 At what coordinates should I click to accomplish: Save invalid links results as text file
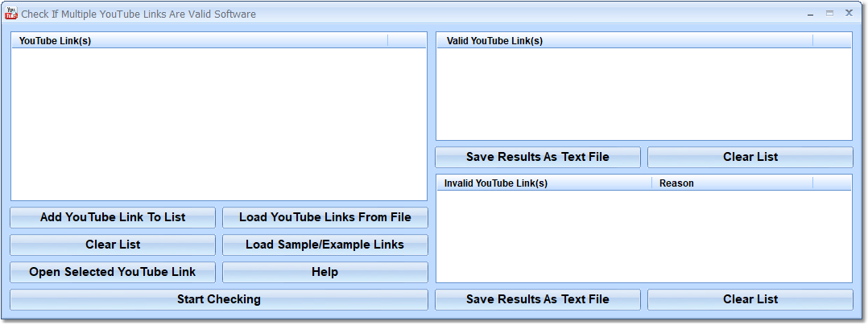[538, 299]
